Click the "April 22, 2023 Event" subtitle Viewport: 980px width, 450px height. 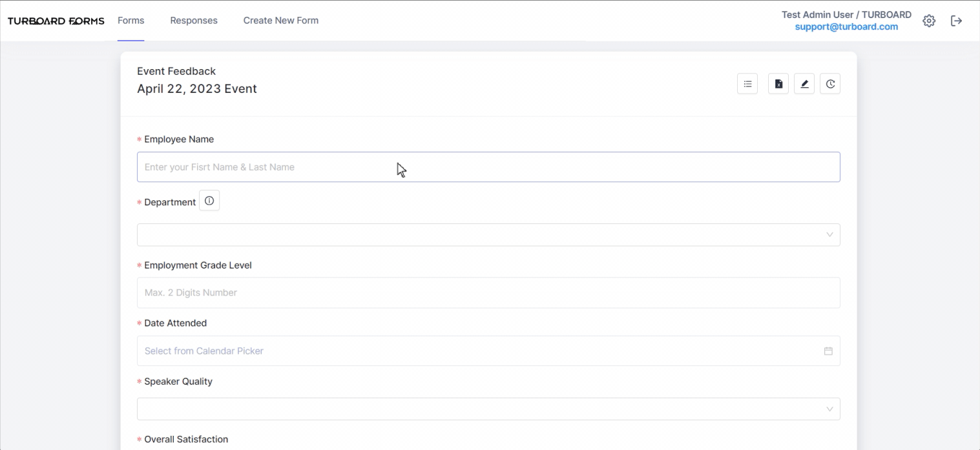click(197, 89)
